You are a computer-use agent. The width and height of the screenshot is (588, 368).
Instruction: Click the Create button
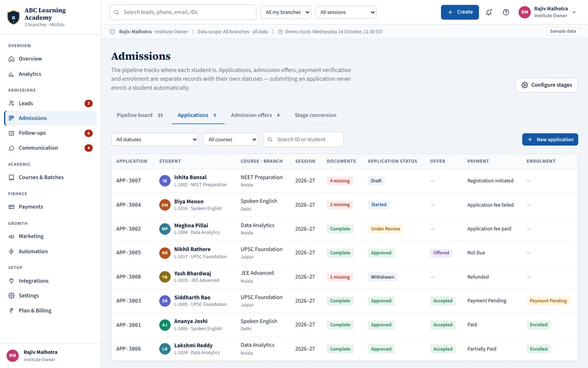coord(460,12)
